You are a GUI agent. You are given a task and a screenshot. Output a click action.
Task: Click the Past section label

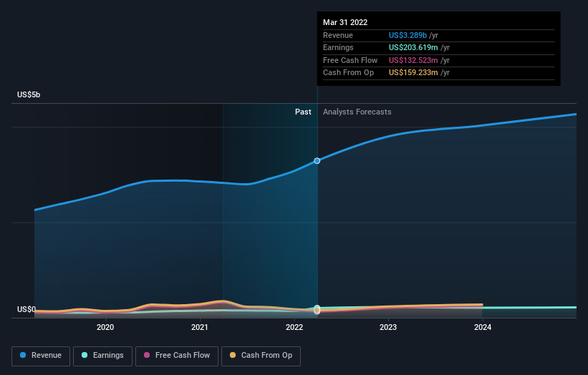pyautogui.click(x=303, y=112)
